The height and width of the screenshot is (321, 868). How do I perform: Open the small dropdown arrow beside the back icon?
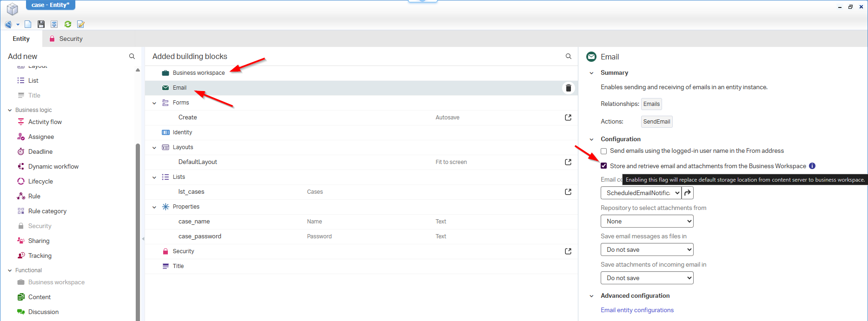tap(18, 25)
